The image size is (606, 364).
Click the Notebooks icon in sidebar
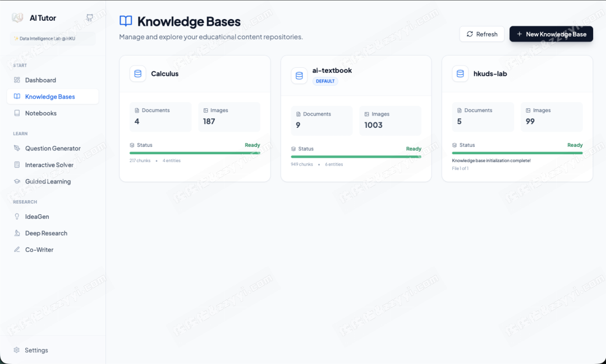[17, 113]
